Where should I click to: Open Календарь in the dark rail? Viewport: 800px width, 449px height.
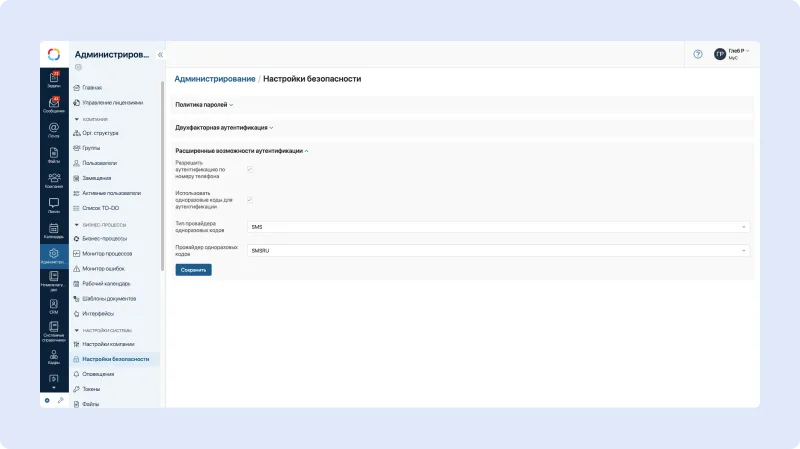pyautogui.click(x=54, y=231)
